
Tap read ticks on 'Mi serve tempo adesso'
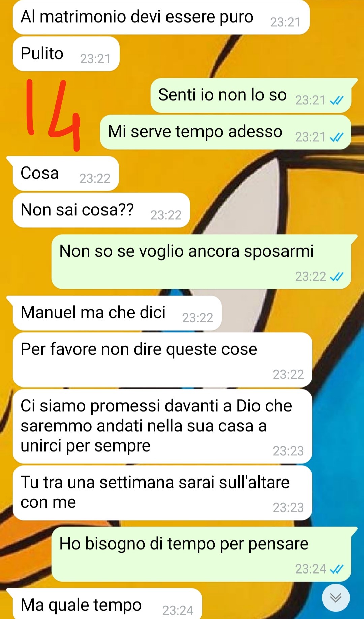coord(336,137)
